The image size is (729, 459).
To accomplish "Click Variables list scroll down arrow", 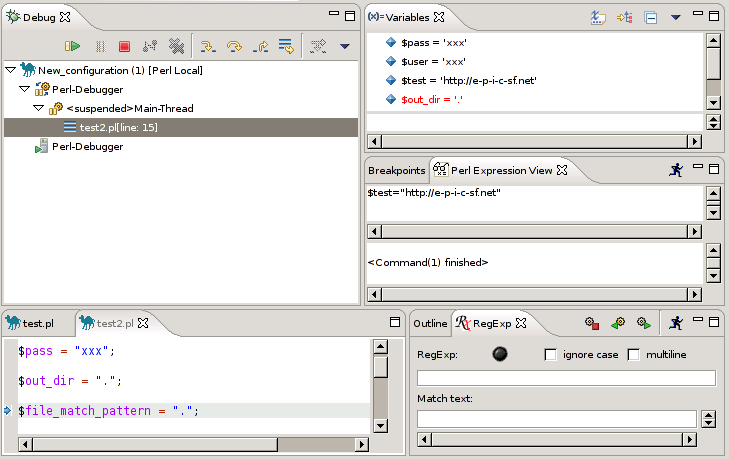I will tap(713, 102).
